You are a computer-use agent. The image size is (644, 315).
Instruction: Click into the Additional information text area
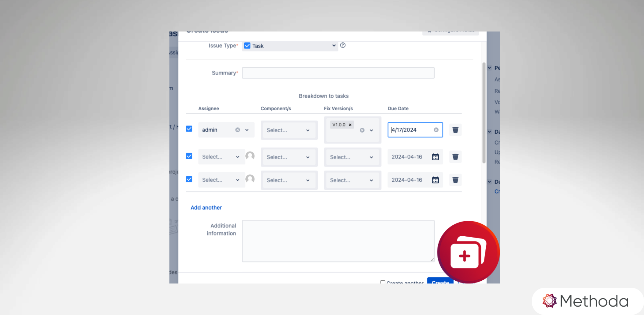click(x=338, y=241)
